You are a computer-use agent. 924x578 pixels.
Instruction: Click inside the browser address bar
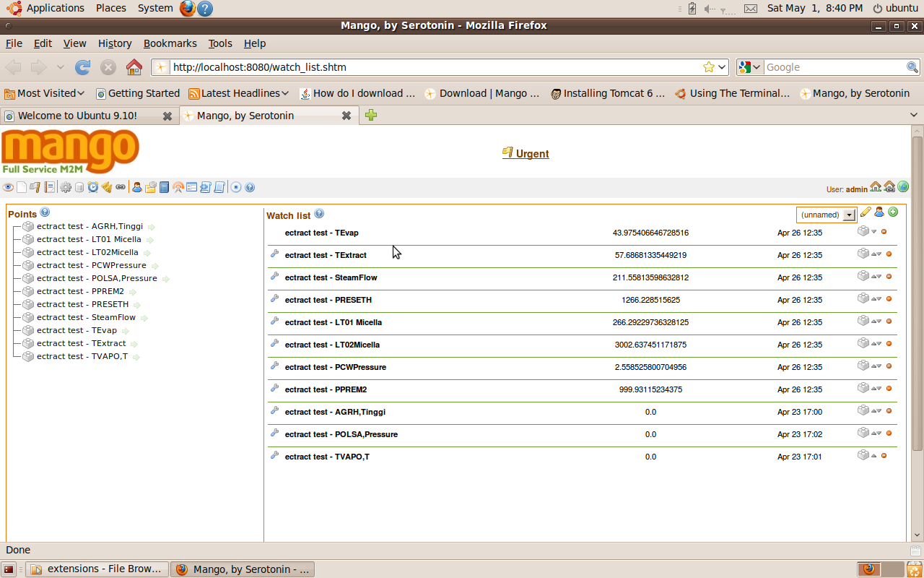[433, 66]
